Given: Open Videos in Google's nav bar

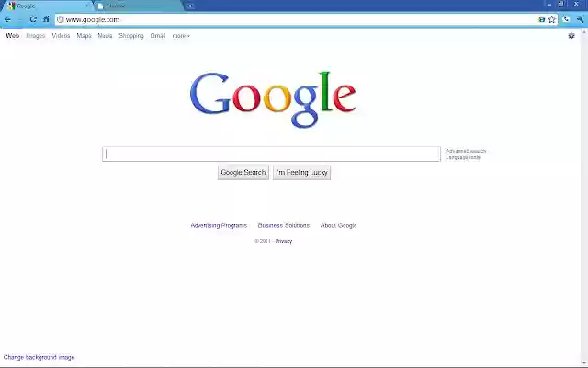Looking at the screenshot, I should (x=61, y=36).
